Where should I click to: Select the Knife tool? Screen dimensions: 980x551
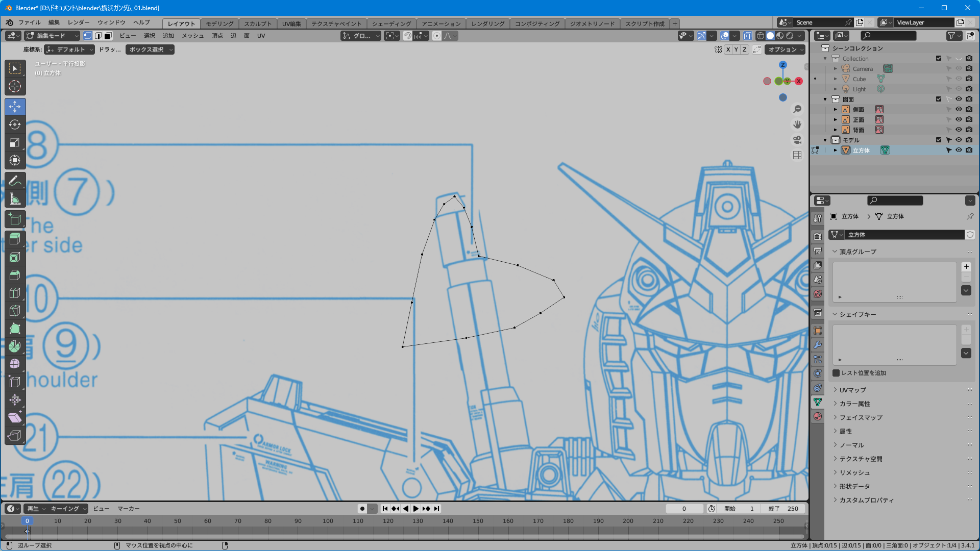coord(15,311)
